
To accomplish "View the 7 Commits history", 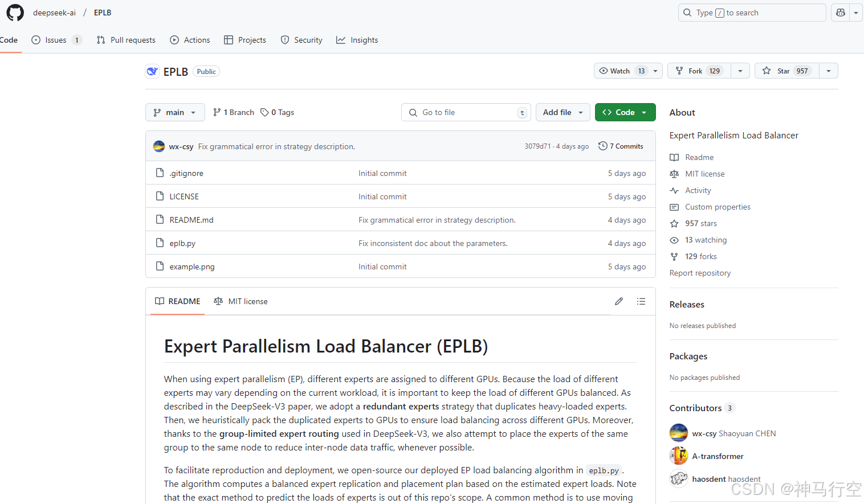I will coord(621,146).
